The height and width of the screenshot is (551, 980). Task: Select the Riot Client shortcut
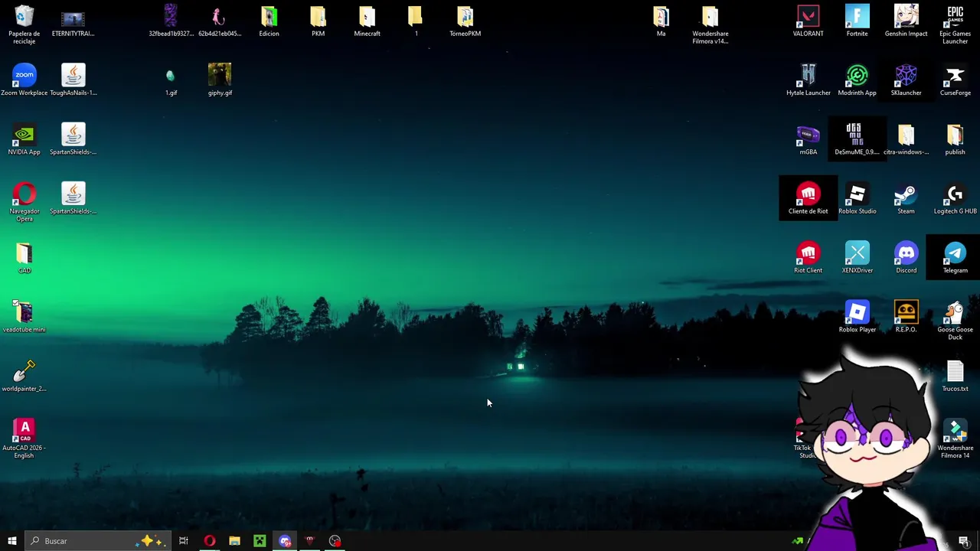(x=808, y=257)
